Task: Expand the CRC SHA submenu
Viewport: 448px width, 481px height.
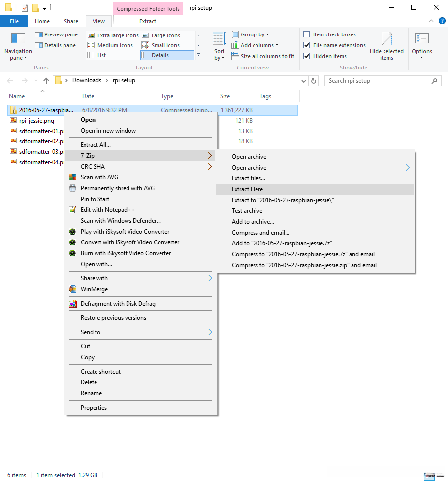Action: [x=140, y=166]
